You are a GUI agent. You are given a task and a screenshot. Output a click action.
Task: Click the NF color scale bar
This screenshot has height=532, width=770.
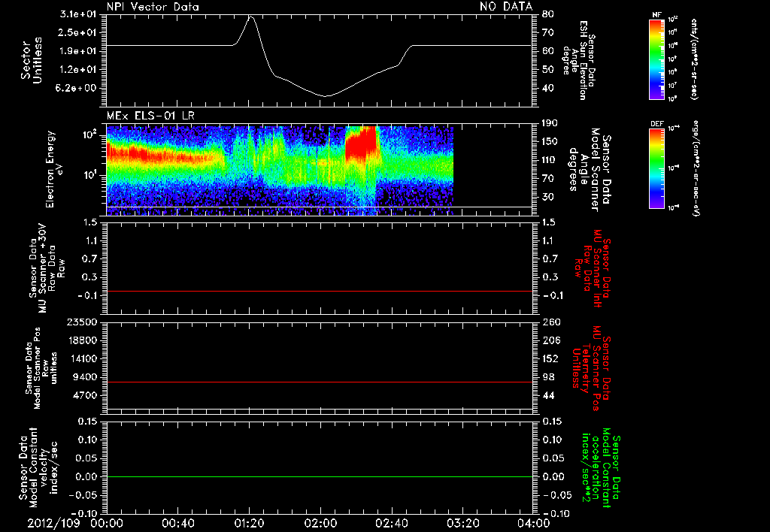click(x=656, y=59)
